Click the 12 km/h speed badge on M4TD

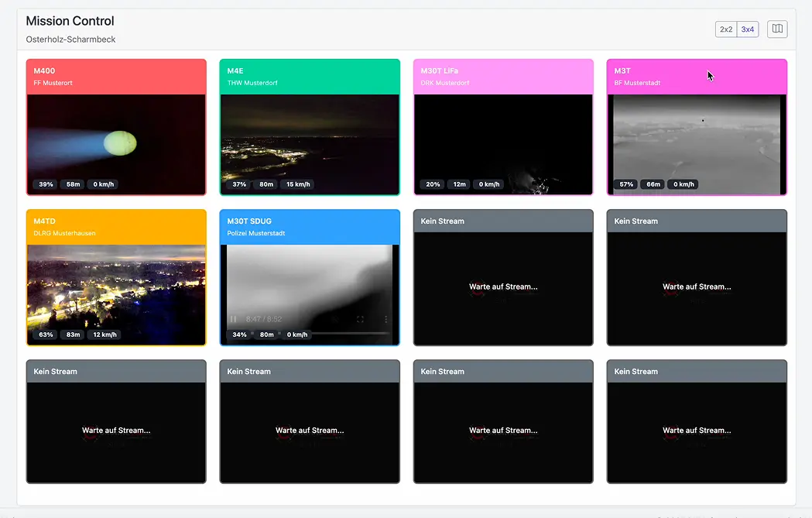[x=104, y=334]
